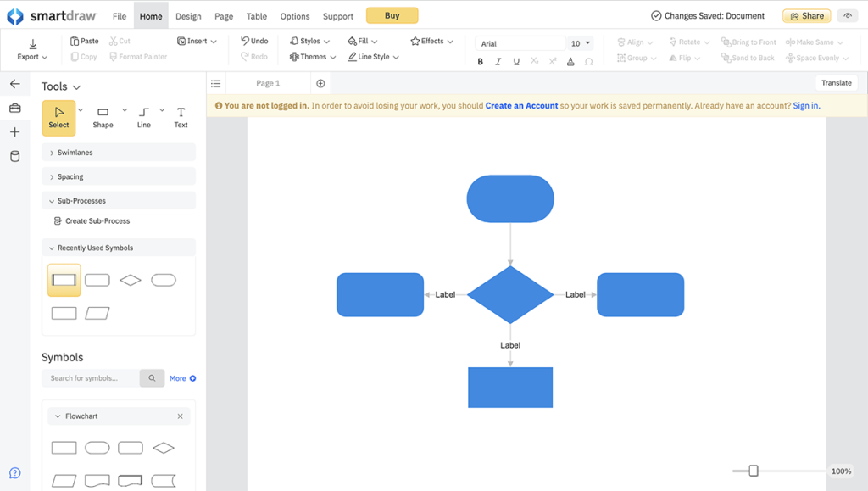Click the Translate button
868x491 pixels.
(x=836, y=82)
